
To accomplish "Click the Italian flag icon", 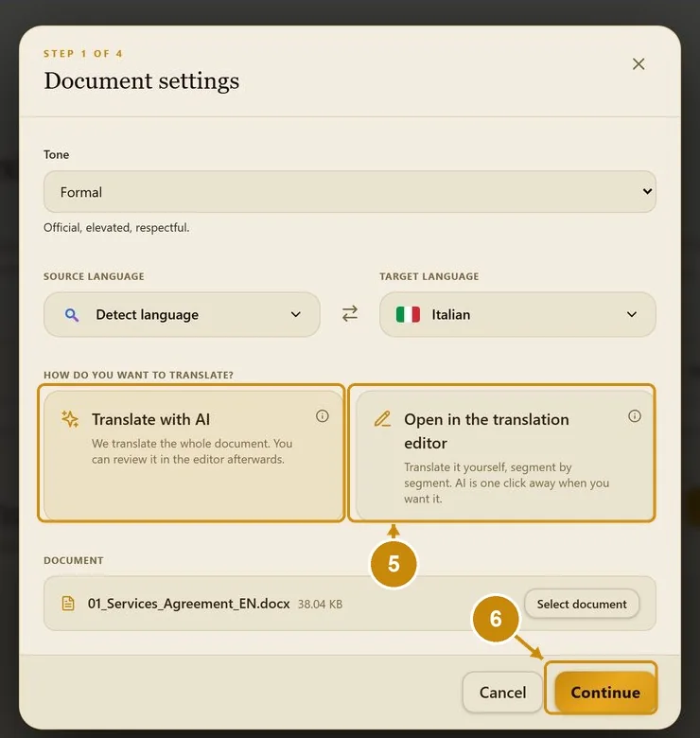I will (x=408, y=314).
